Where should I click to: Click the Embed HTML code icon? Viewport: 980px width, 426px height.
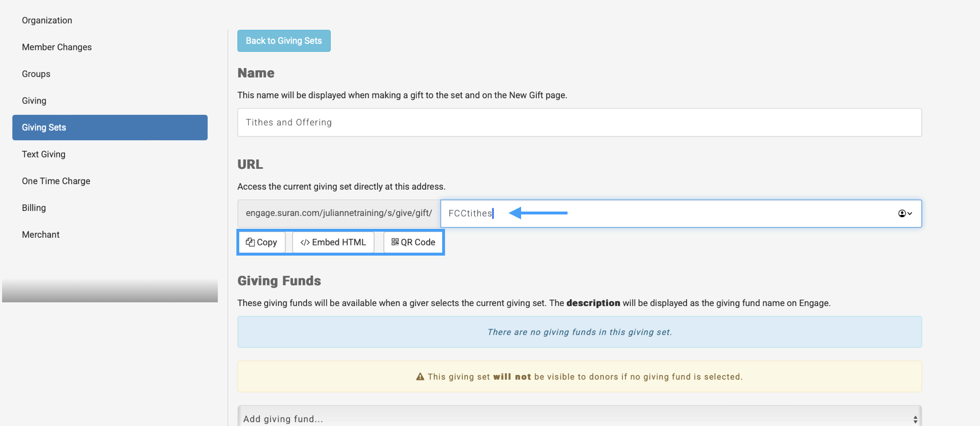[305, 242]
